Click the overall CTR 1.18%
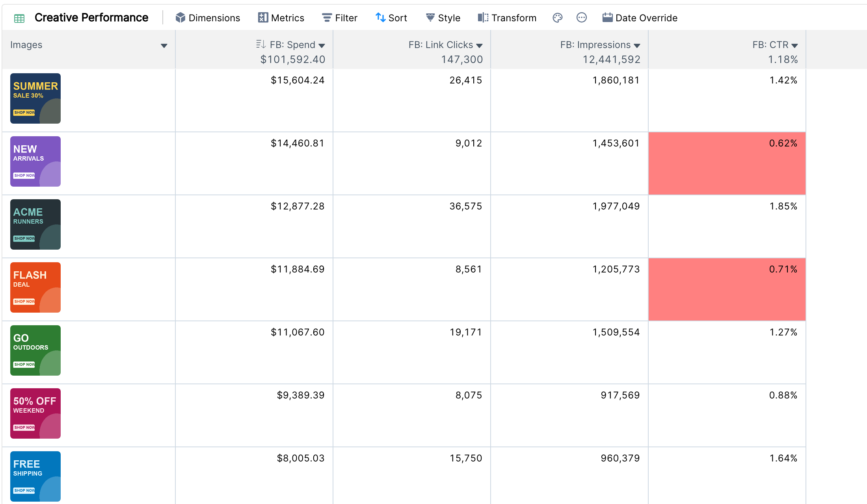Image resolution: width=867 pixels, height=504 pixels. [x=783, y=59]
